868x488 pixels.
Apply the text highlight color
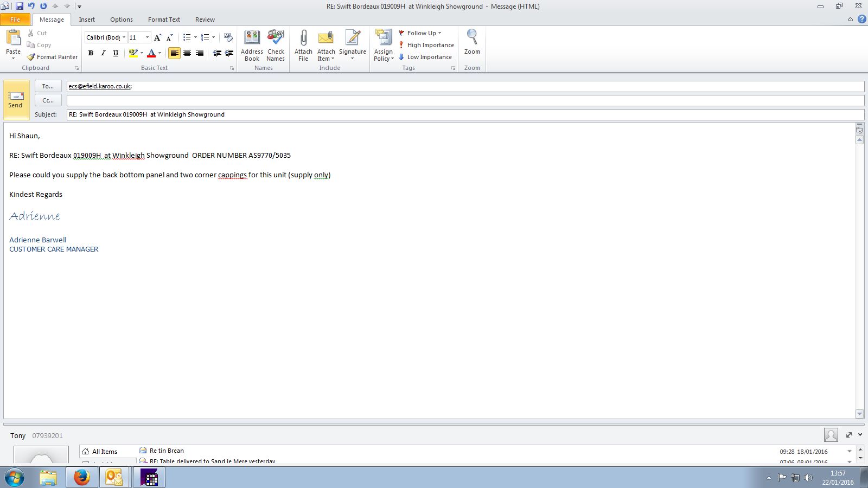tap(133, 53)
